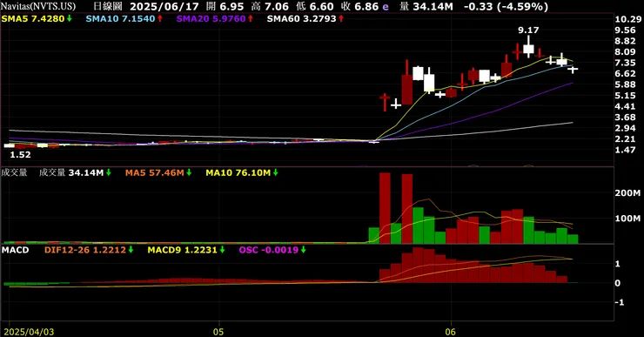Click the 4.41 price axis label
644x337 pixels.
pyautogui.click(x=626, y=106)
